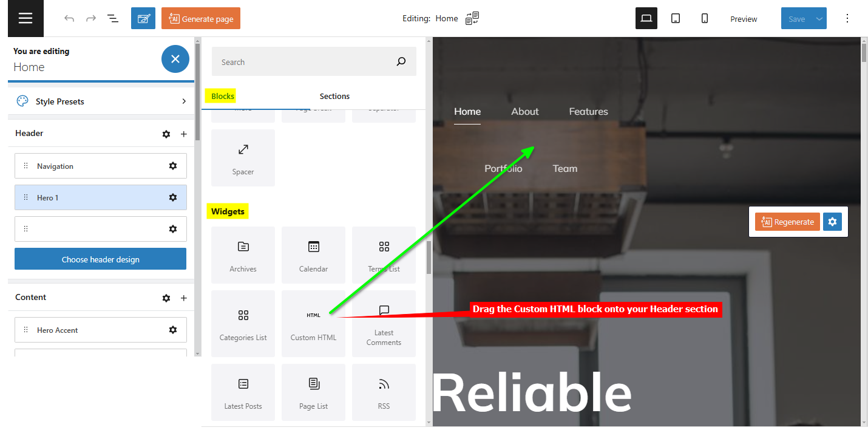Click the page switch icon beside Home
Viewport: 868px width, 430px height.
click(472, 18)
